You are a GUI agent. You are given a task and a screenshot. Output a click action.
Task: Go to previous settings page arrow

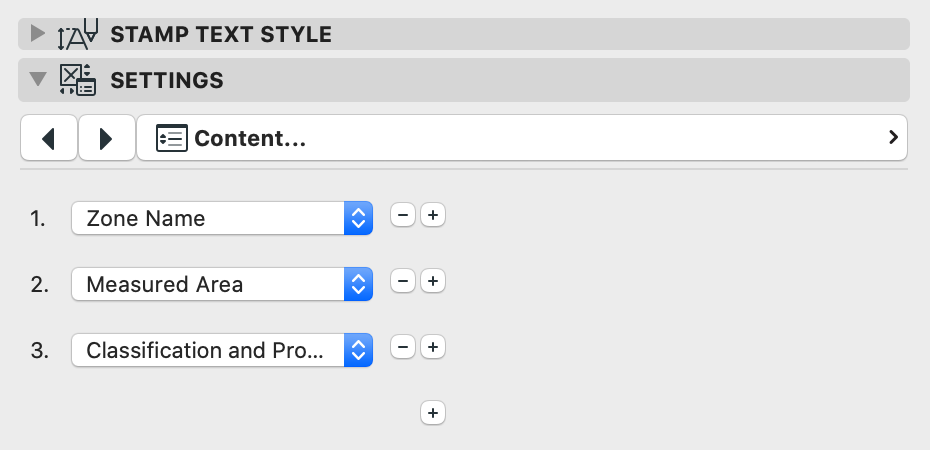point(48,139)
